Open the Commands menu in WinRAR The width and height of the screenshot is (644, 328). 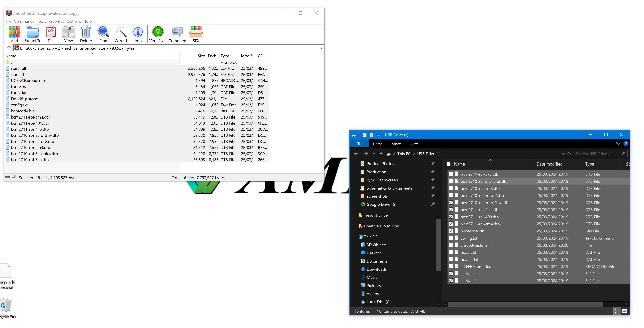click(x=24, y=21)
